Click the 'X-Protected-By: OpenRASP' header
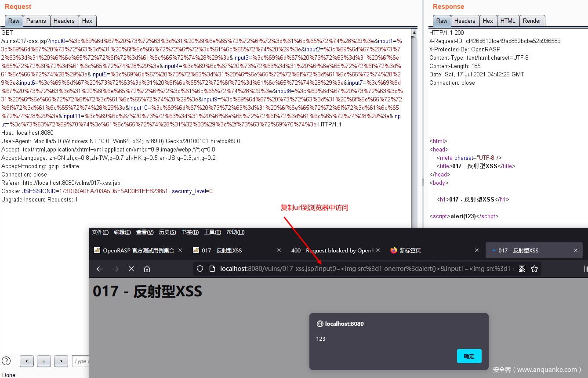Viewport: 588px width, 378px height. coord(465,49)
